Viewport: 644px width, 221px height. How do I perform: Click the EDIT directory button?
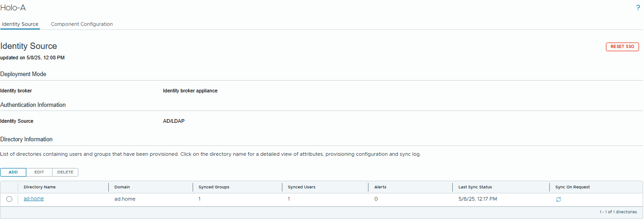pos(39,172)
